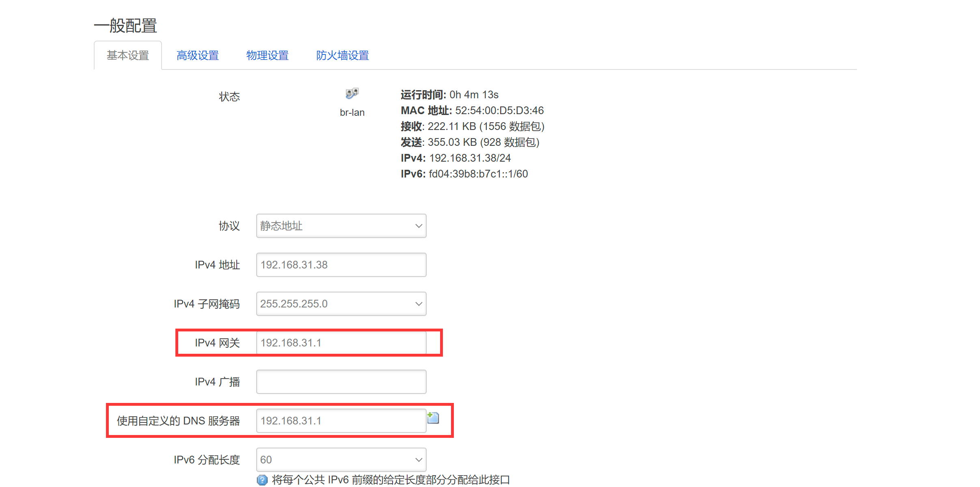Open the 高级设置 tab
Screen dimensions: 980x487
pyautogui.click(x=198, y=55)
